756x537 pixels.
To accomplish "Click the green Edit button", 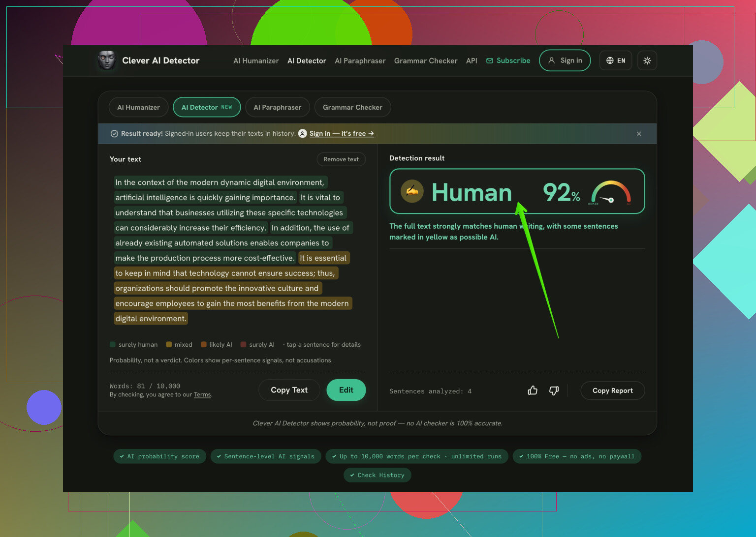I will (x=346, y=390).
